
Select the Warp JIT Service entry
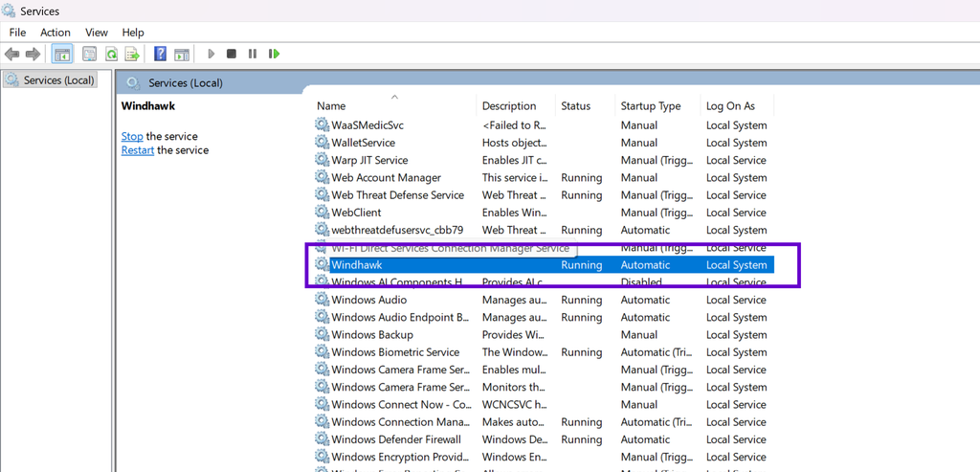(x=369, y=160)
